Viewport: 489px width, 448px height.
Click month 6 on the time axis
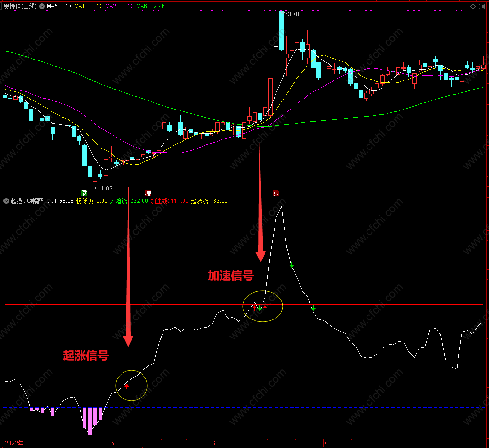pos(214,443)
